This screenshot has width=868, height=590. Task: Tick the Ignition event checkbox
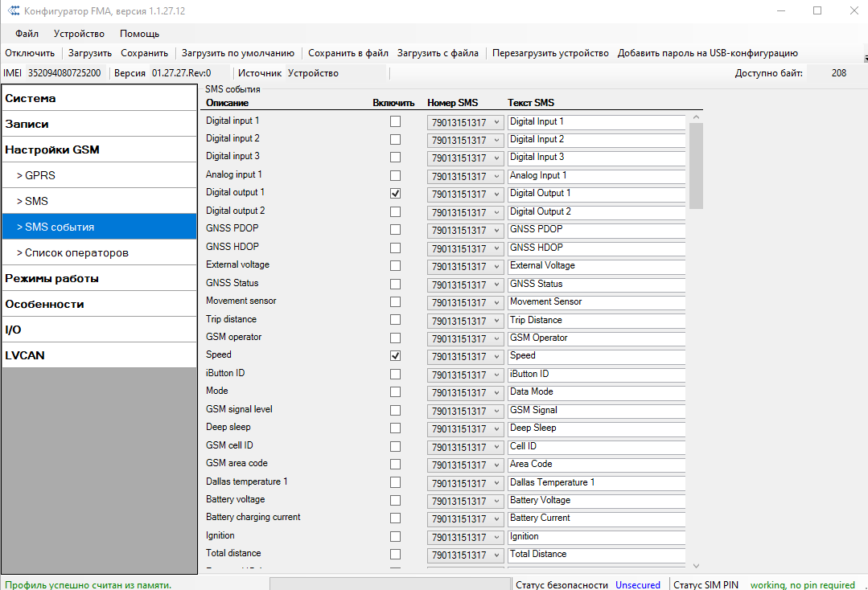(x=395, y=536)
